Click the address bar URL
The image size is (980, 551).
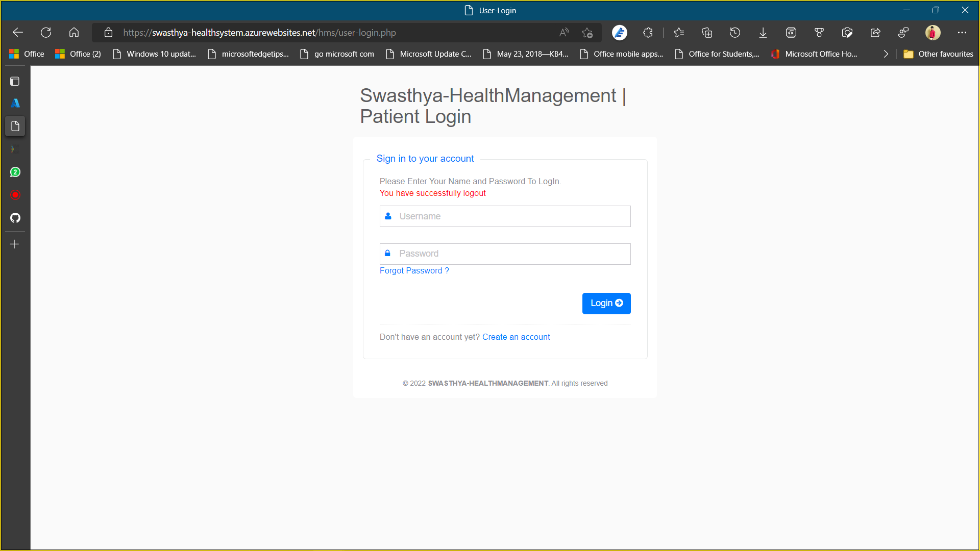pos(259,33)
